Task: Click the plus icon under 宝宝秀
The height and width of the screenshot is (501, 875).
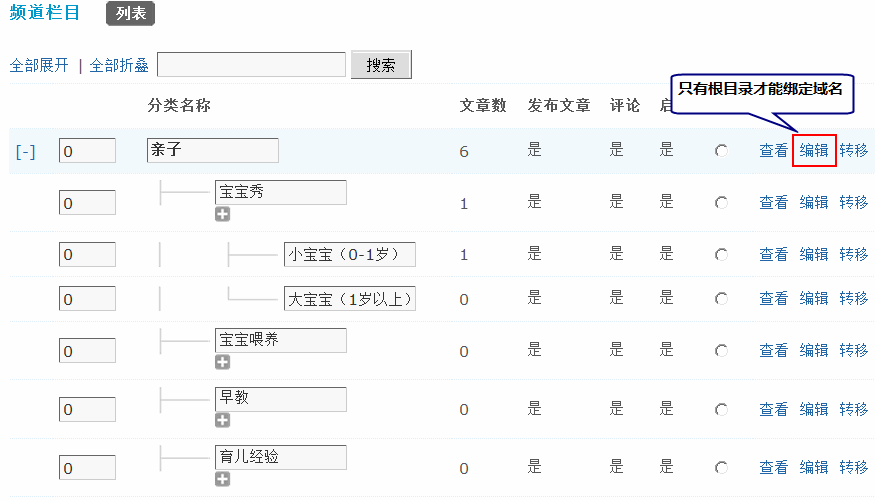Action: click(x=222, y=214)
